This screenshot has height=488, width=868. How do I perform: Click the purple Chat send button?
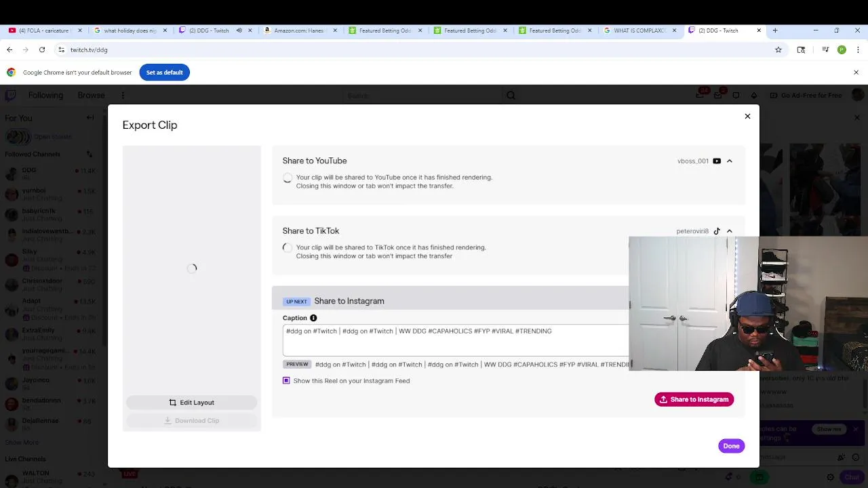850,477
